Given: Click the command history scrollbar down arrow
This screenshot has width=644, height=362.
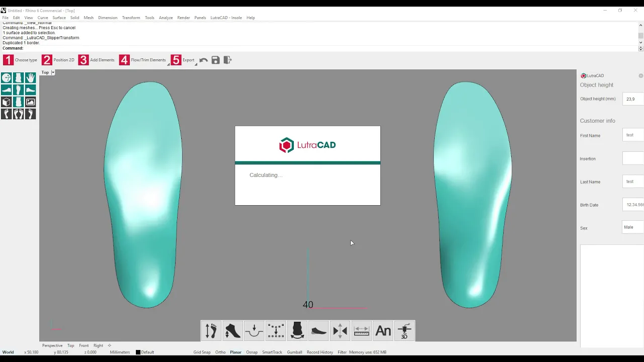Looking at the screenshot, I should tap(640, 43).
